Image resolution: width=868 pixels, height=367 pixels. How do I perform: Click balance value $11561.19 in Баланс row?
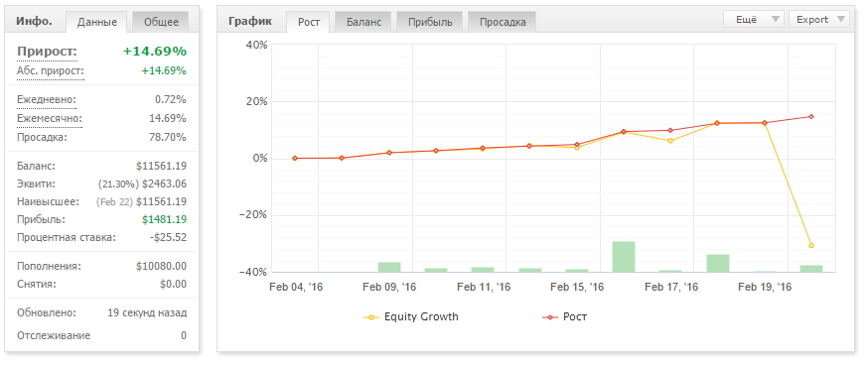[x=162, y=166]
